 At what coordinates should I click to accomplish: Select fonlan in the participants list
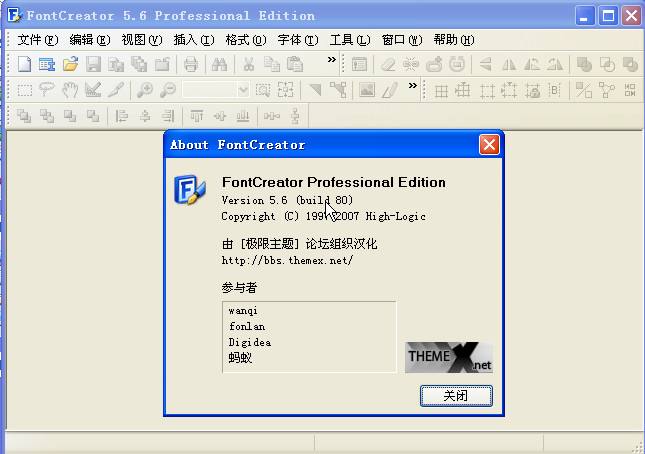point(247,327)
